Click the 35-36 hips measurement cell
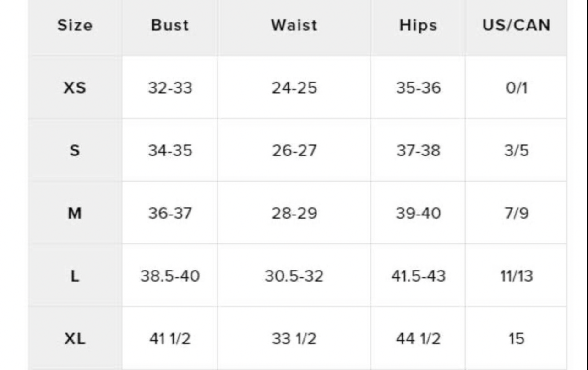This screenshot has width=588, height=370. pyautogui.click(x=418, y=87)
